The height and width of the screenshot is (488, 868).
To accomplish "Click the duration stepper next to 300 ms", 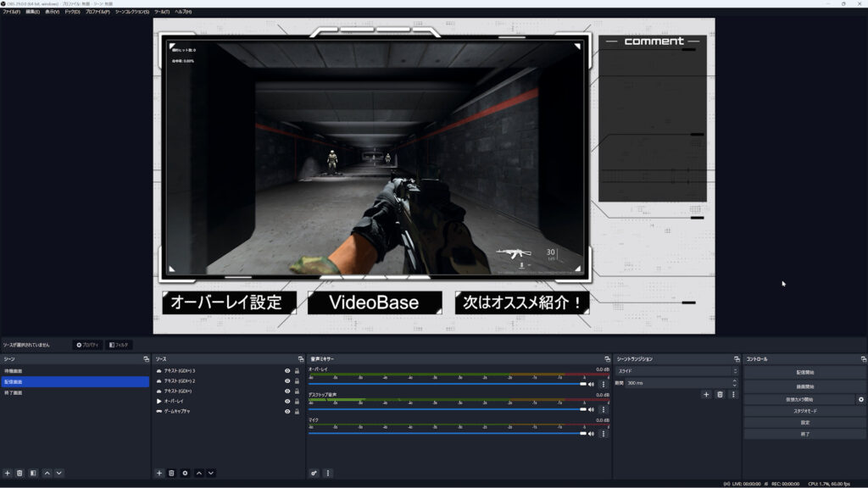I will tap(735, 382).
